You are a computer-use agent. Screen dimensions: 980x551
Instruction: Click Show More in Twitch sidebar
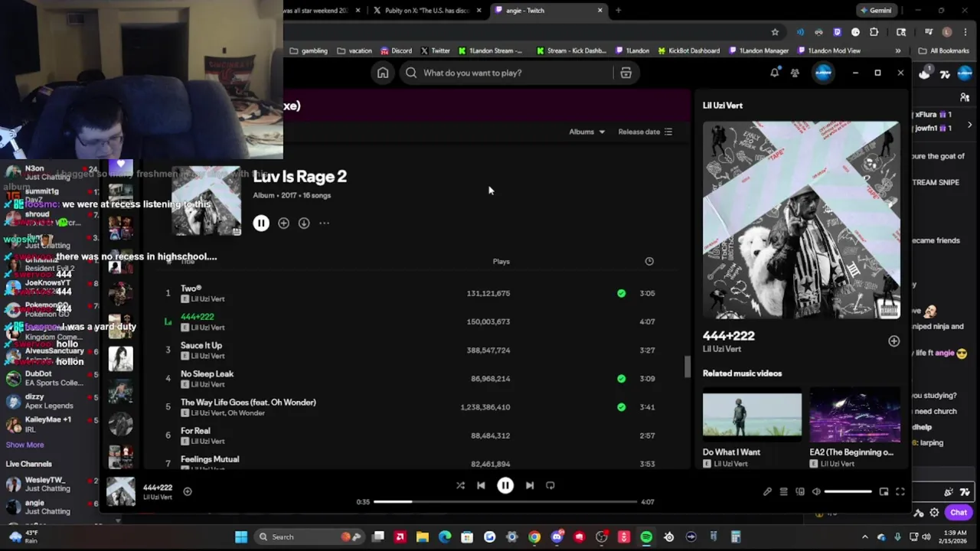point(24,445)
